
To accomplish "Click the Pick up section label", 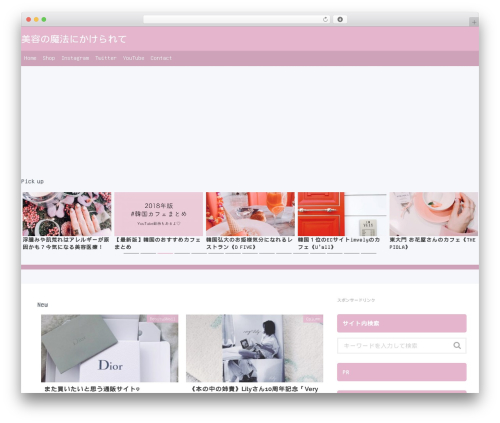I will pyautogui.click(x=32, y=181).
